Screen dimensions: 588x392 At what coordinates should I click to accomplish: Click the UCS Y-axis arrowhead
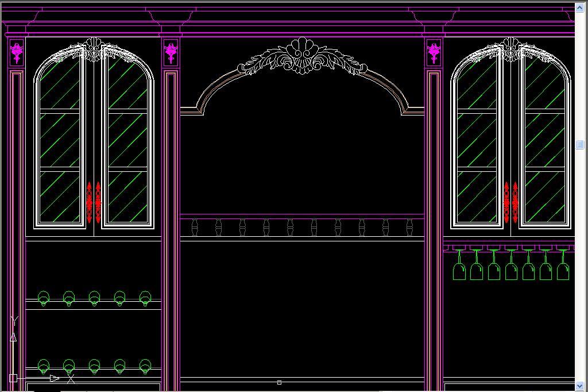(x=13, y=337)
